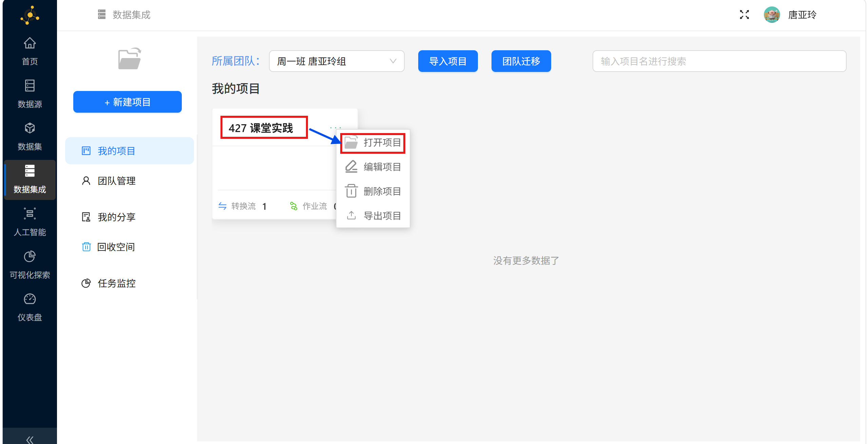The height and width of the screenshot is (444, 868).
Task: Toggle the menu icon beside 数据集成 header
Action: click(x=101, y=15)
